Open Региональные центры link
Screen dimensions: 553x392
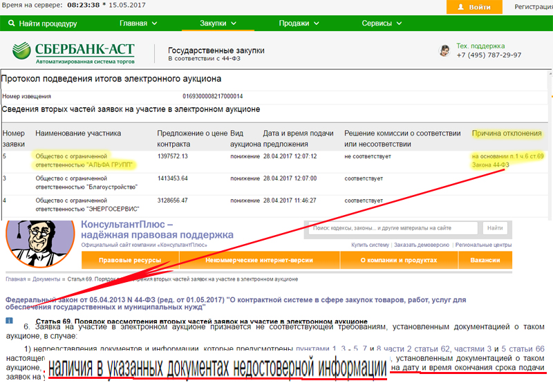(483, 245)
